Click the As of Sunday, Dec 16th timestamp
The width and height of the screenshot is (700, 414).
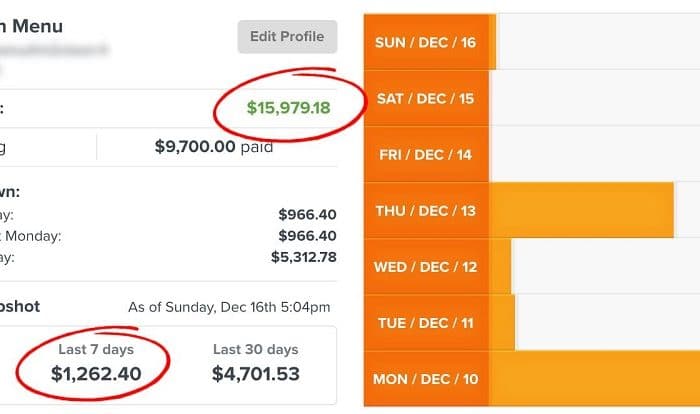229,307
